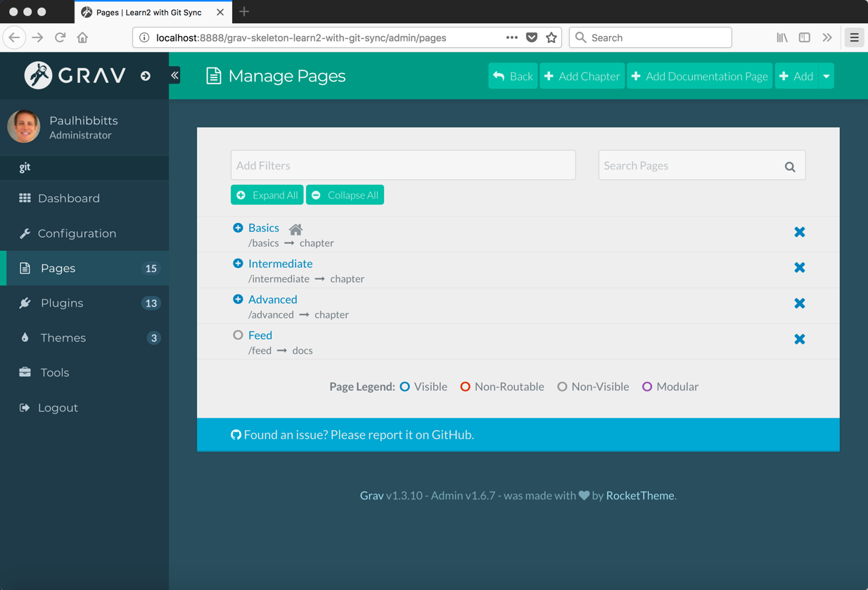Click Add Chapter button

click(x=582, y=76)
